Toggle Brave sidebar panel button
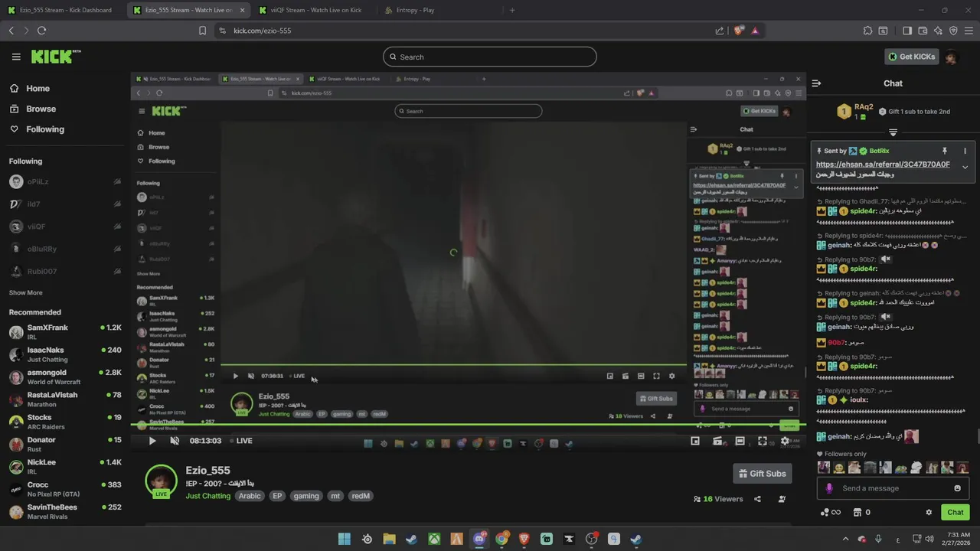The height and width of the screenshot is (551, 980). (x=907, y=31)
